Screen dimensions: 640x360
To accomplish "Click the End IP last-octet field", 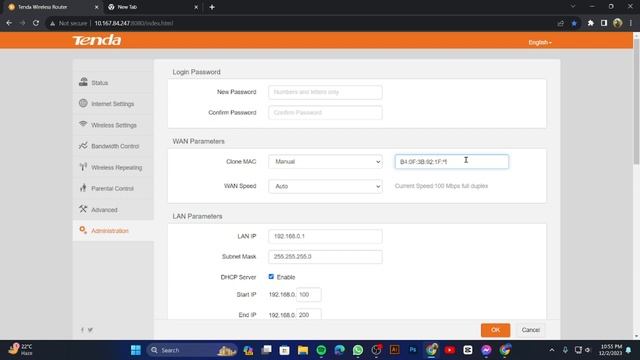I will pos(309,315).
